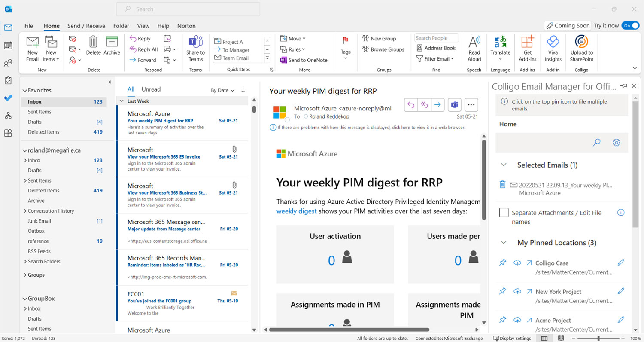Click New Group

pos(379,39)
